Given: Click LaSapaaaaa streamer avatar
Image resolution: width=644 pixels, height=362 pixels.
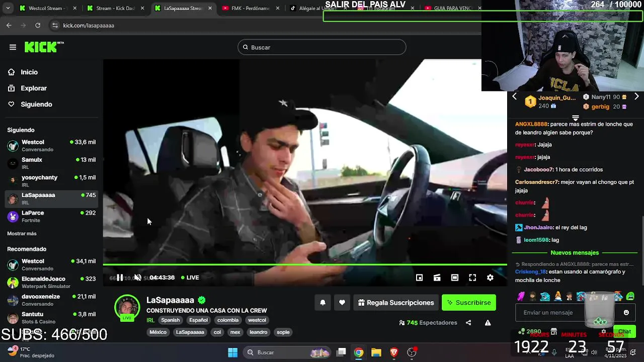Looking at the screenshot, I should [127, 307].
